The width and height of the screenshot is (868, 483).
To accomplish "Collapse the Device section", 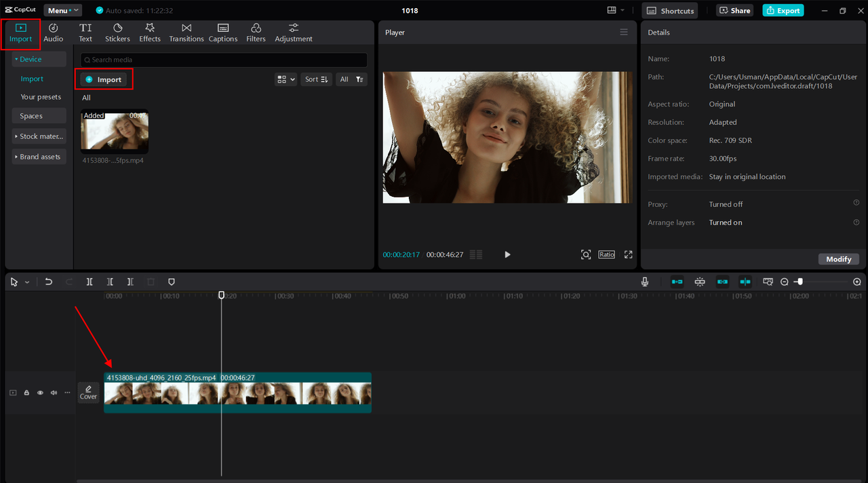I will pyautogui.click(x=39, y=59).
